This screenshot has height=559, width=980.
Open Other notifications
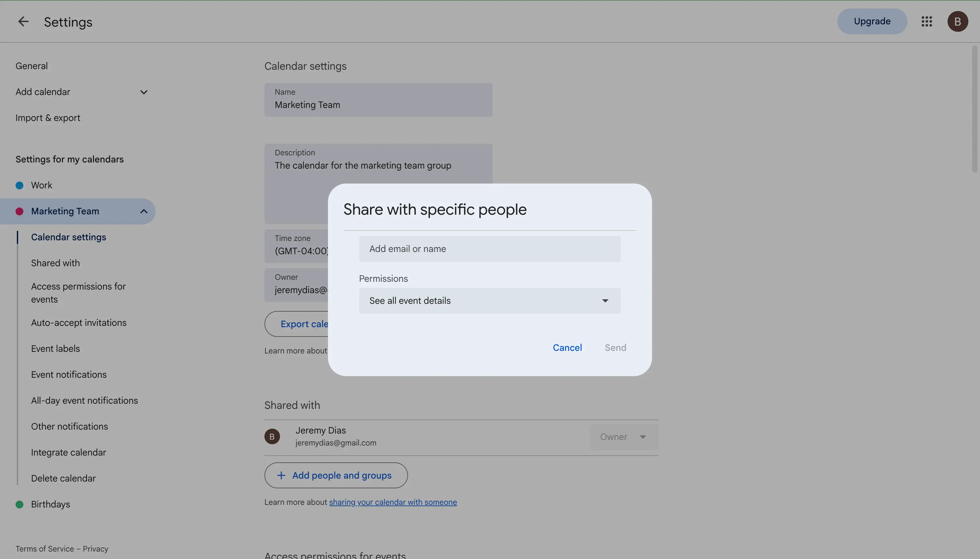click(x=69, y=426)
